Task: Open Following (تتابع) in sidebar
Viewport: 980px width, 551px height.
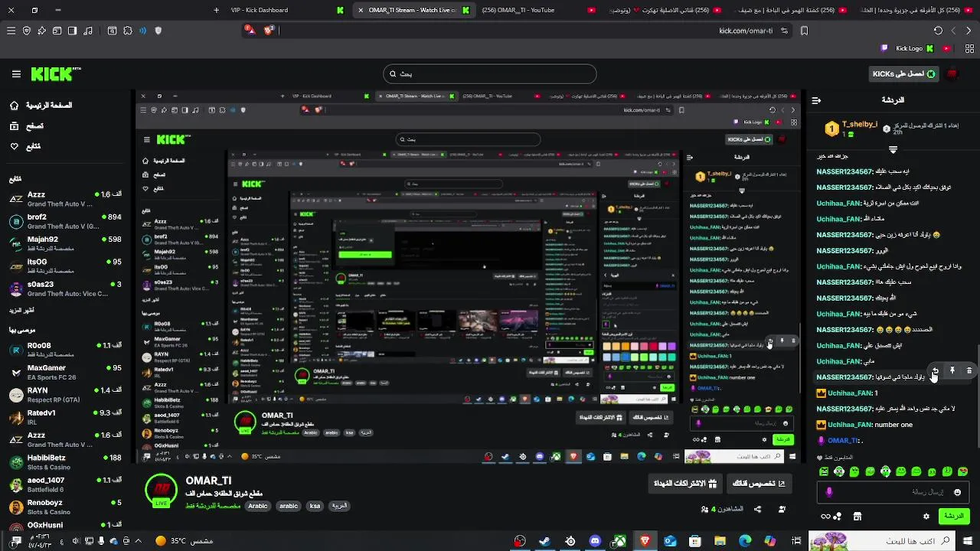Action: click(x=25, y=146)
